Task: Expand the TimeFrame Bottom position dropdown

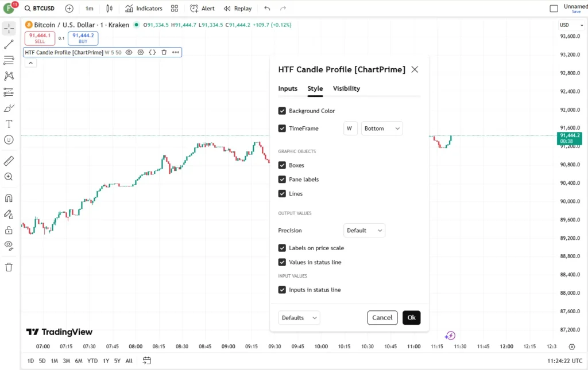Action: pos(382,128)
